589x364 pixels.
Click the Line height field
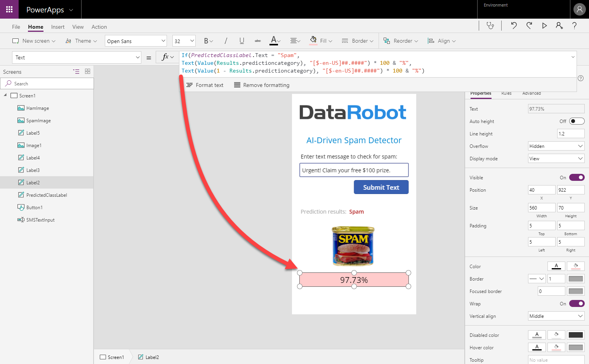pos(571,133)
